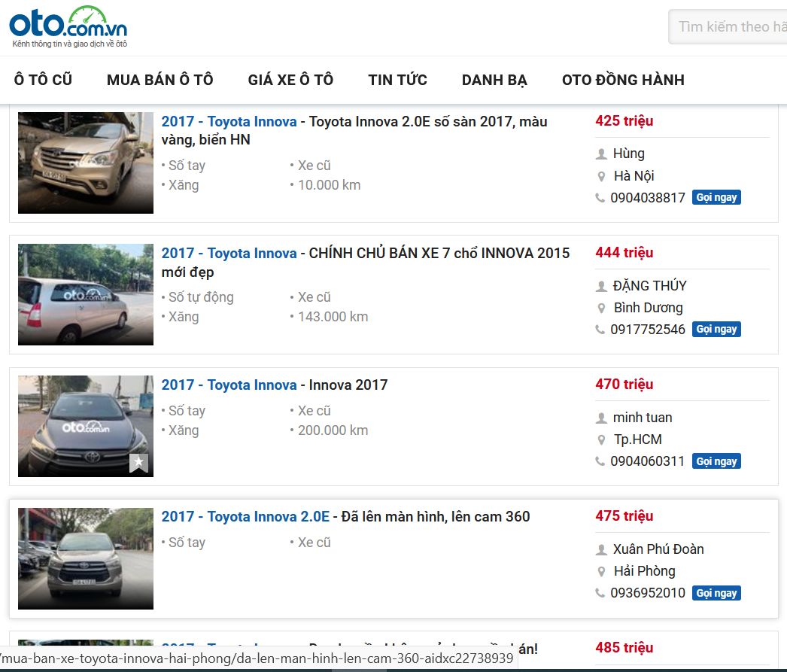Click phone number 0936952010
This screenshot has width=787, height=672.
coord(648,593)
